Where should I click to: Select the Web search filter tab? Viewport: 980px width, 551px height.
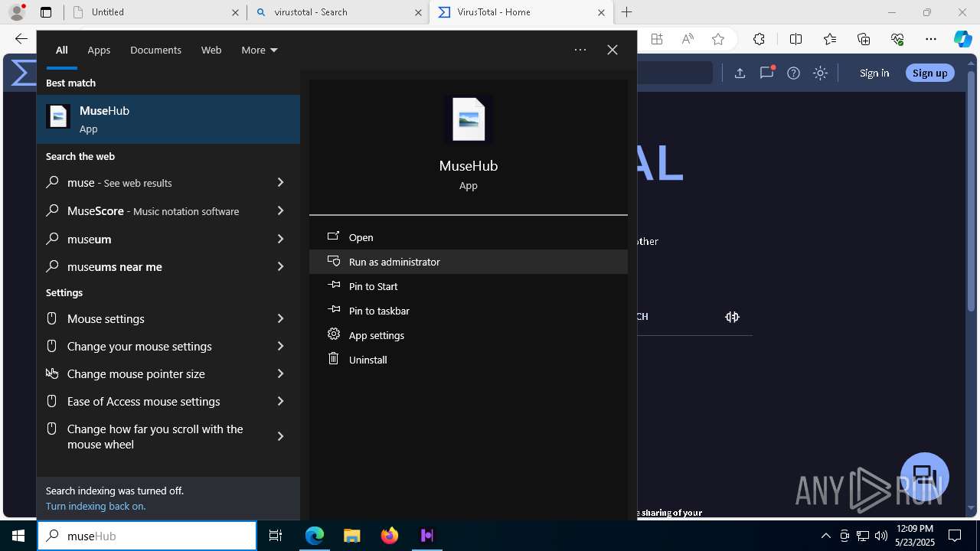[x=211, y=50]
